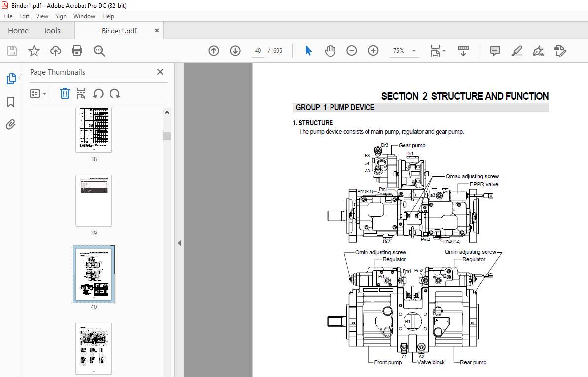The width and height of the screenshot is (588, 377).
Task: Open find text with the magnifier icon
Action: click(x=99, y=51)
